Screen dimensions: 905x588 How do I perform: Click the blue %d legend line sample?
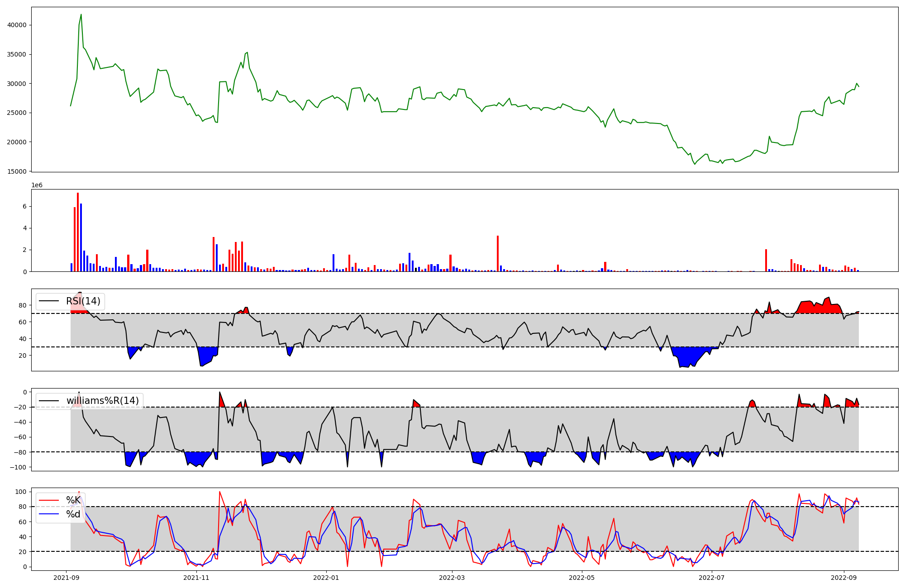(x=49, y=514)
